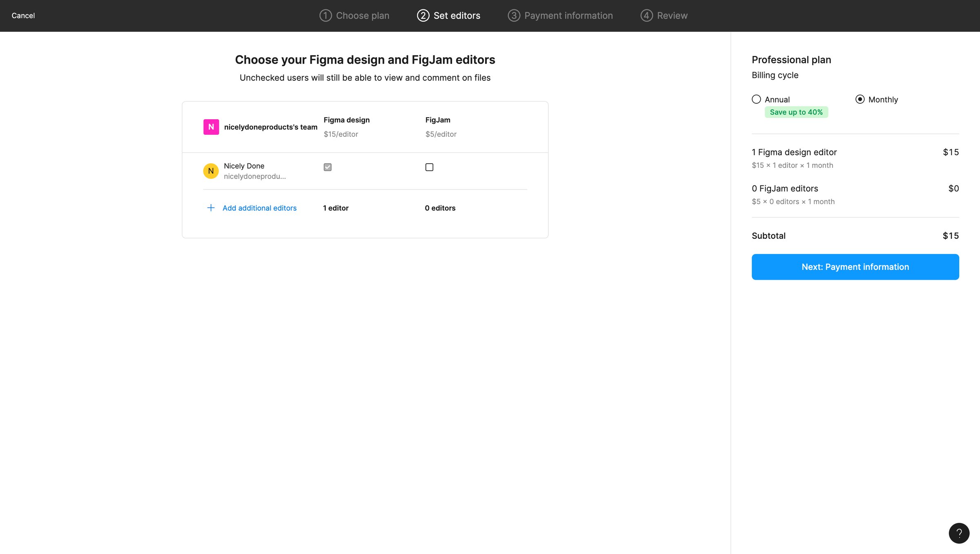Click the nicelydoneproducts's team name
This screenshot has height=554, width=980.
(x=271, y=127)
